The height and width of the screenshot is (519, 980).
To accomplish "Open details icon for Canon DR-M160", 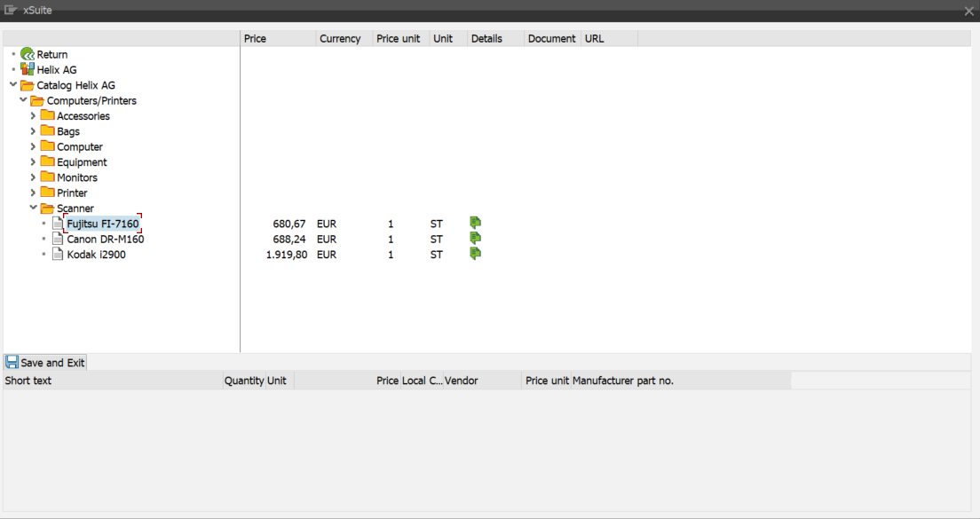I will pos(475,238).
